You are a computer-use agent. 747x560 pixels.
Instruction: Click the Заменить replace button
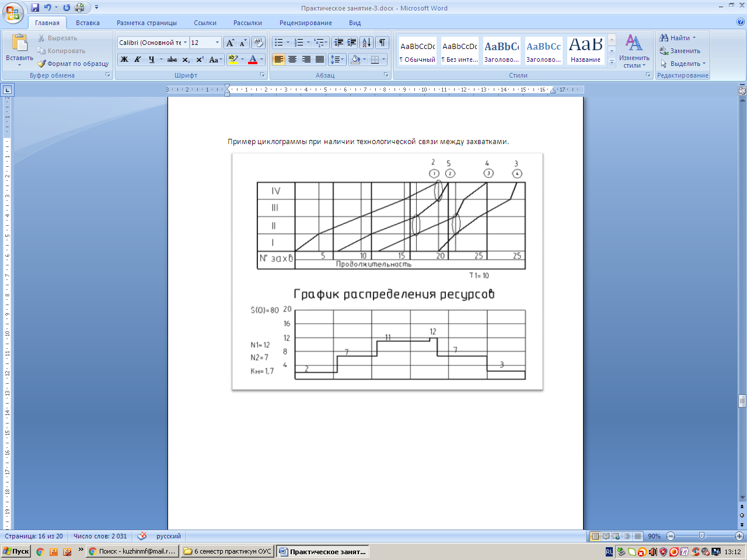[x=680, y=51]
